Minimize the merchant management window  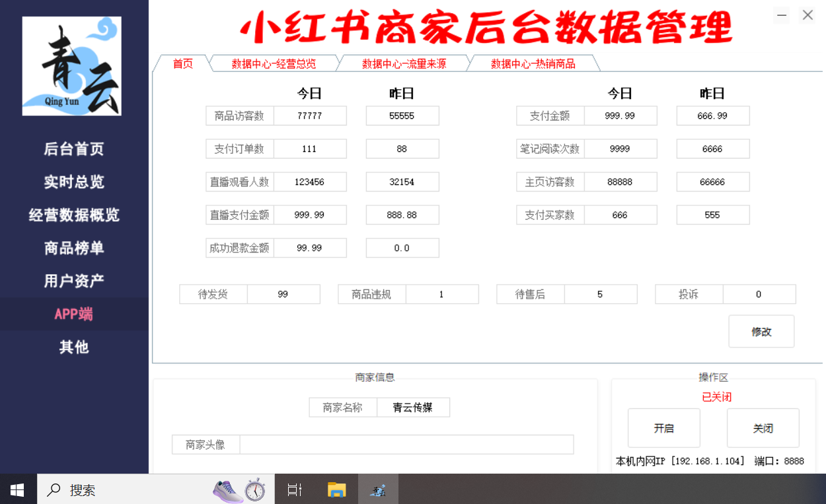782,15
